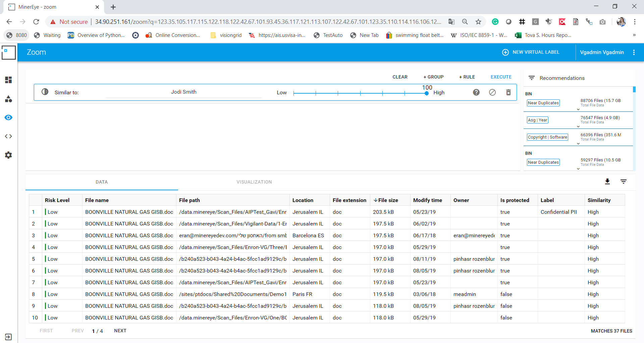Expand the first Near Duplicates recommendation

578,109
